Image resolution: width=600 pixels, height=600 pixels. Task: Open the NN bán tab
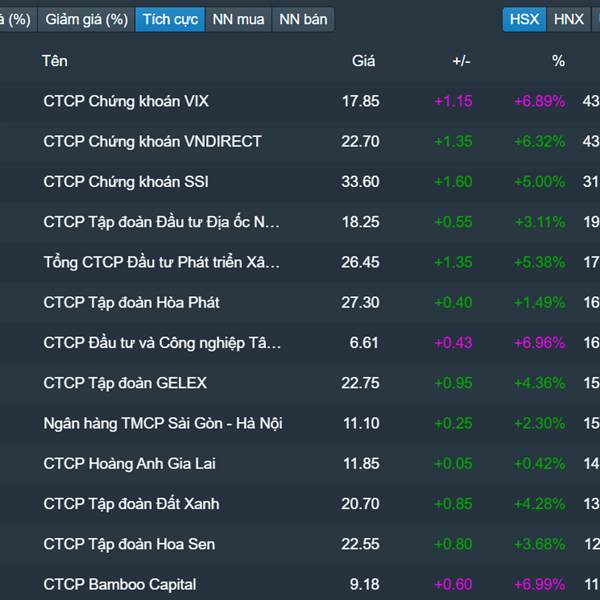[x=303, y=19]
